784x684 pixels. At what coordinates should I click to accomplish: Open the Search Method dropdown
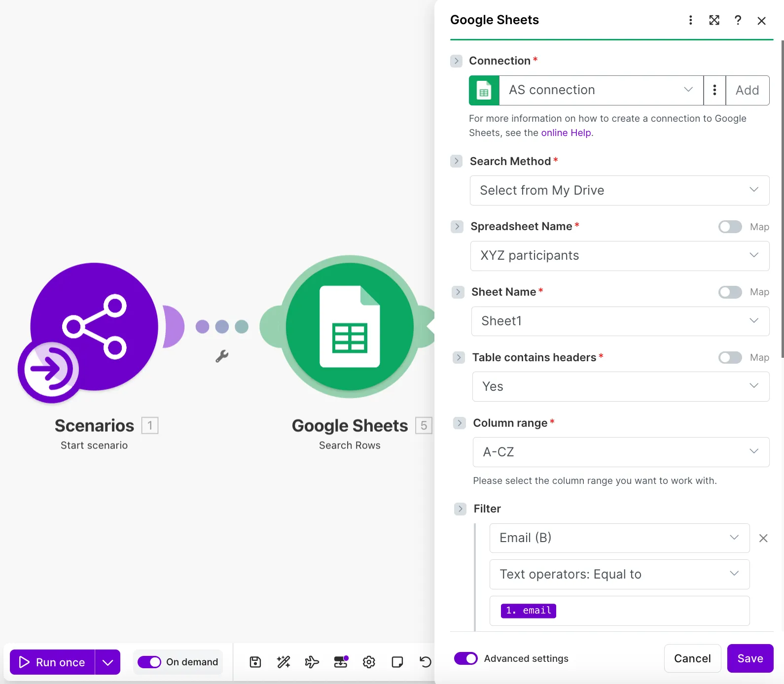click(619, 190)
